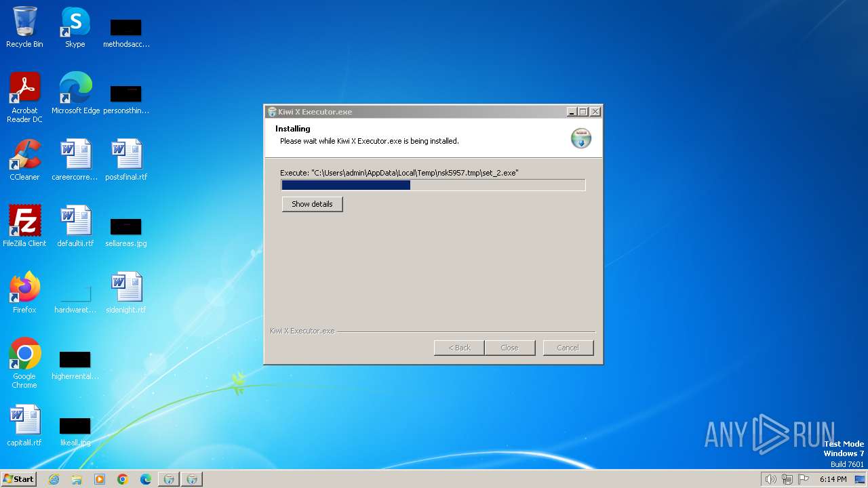868x488 pixels.
Task: Open the CCleaner shortcut
Action: coord(24,159)
